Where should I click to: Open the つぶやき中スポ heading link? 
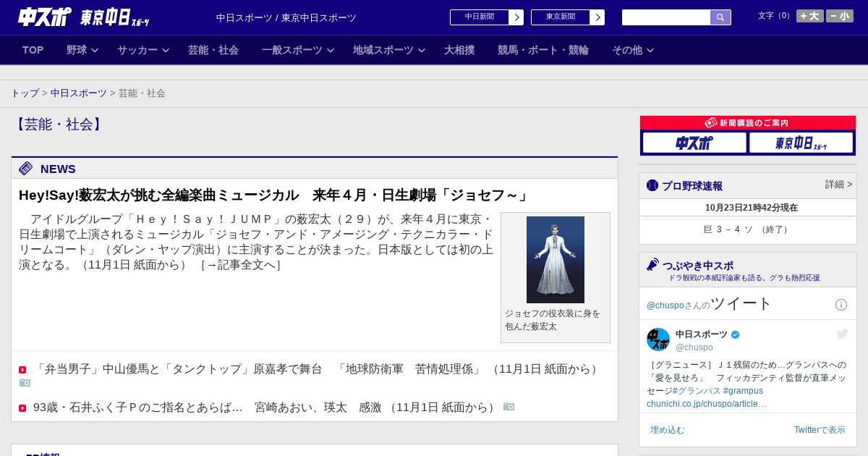click(698, 266)
